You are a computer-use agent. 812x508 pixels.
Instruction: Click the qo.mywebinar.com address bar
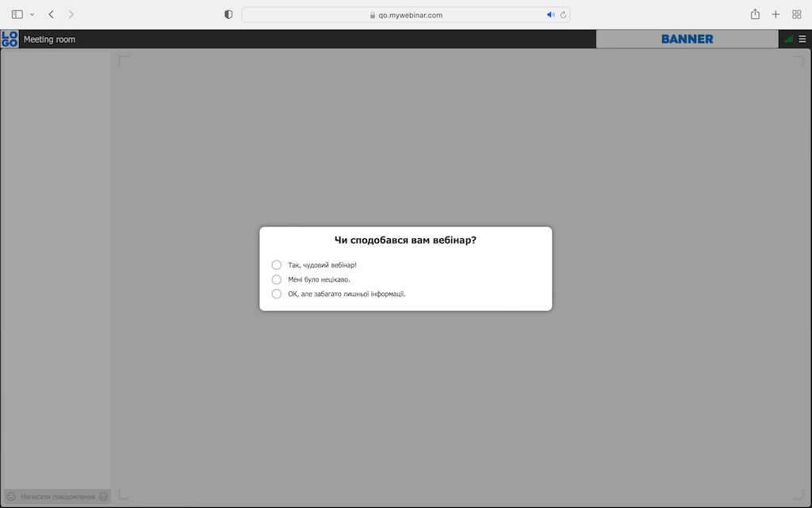(x=405, y=14)
